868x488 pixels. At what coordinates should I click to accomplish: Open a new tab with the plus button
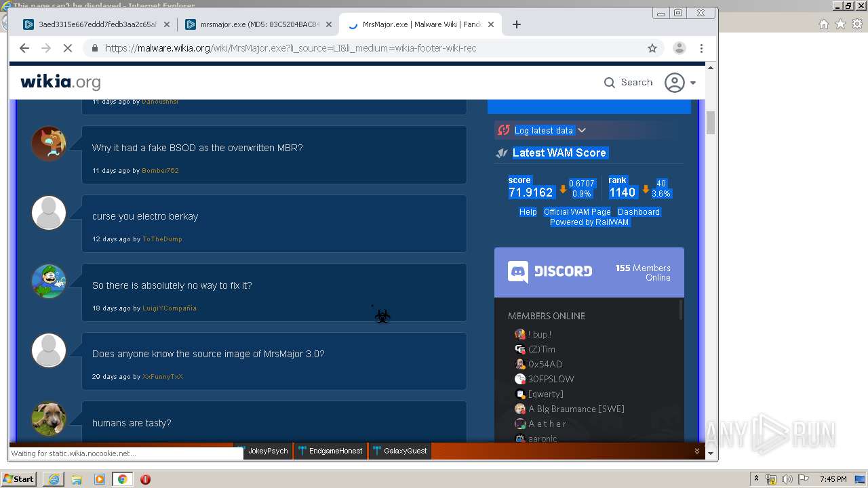517,24
